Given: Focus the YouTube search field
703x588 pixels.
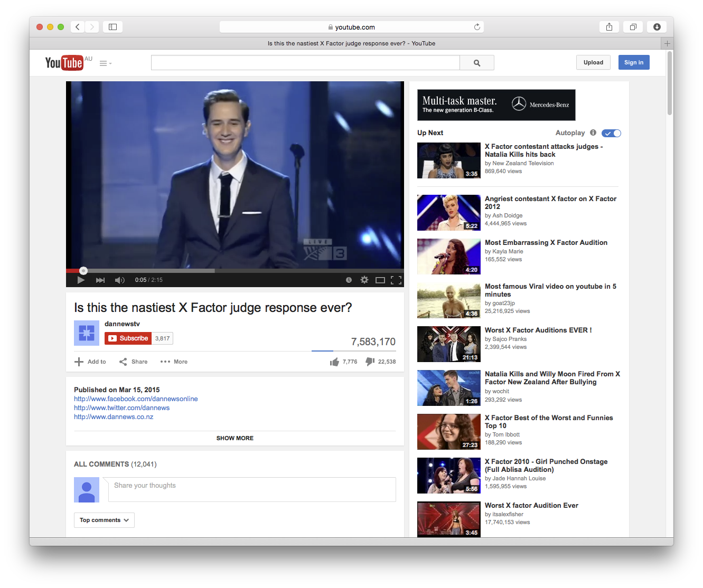Looking at the screenshot, I should pos(305,63).
